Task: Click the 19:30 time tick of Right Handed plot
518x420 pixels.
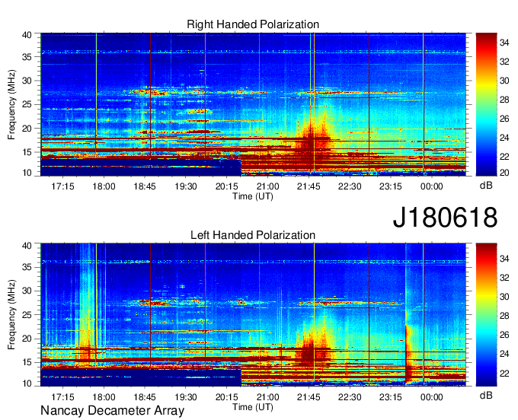Action: pyautogui.click(x=186, y=186)
